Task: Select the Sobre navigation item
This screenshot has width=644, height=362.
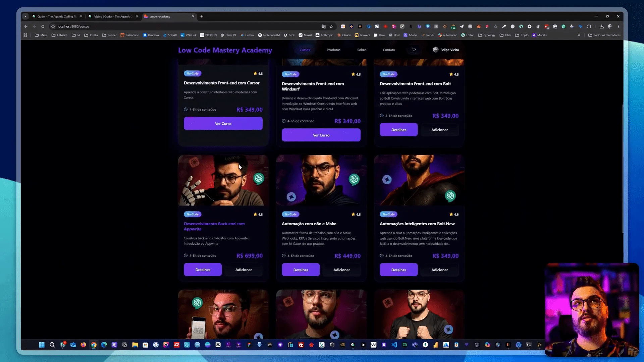Action: (x=362, y=50)
